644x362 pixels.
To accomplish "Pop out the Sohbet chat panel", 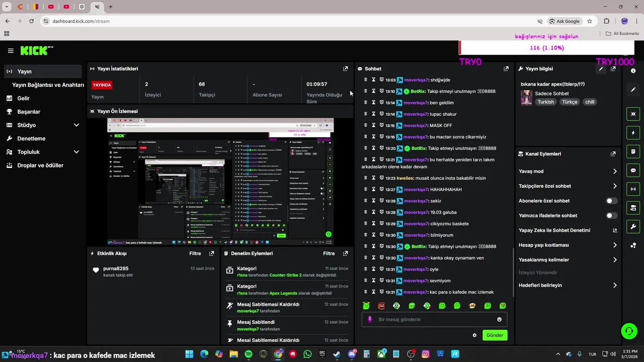I will tap(506, 69).
